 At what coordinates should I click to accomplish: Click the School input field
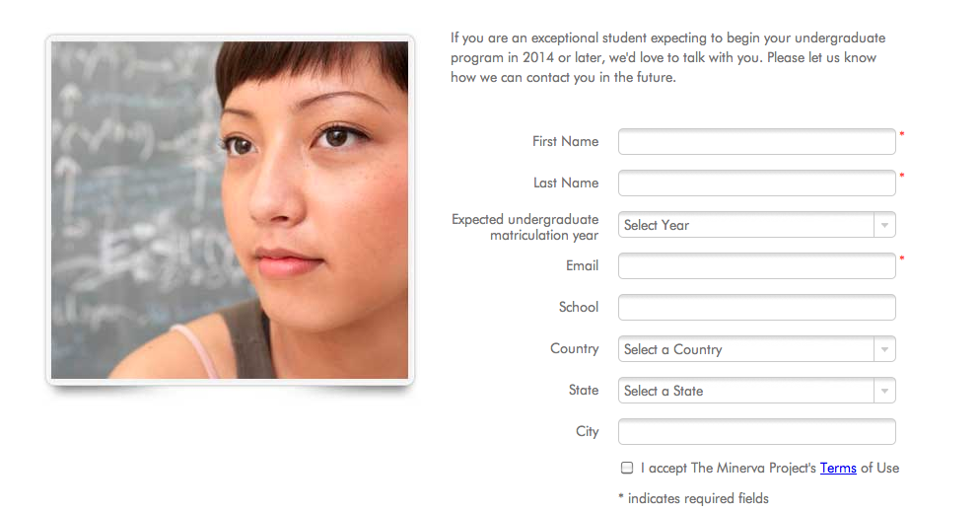[757, 308]
